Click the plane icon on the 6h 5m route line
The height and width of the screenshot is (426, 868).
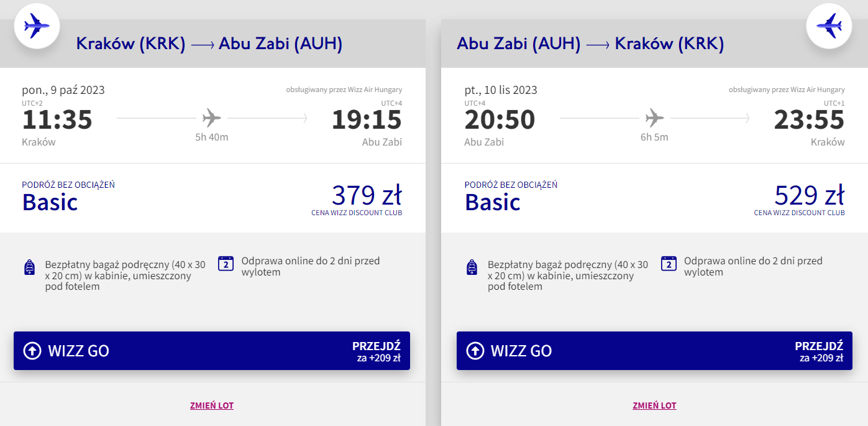pos(654,118)
